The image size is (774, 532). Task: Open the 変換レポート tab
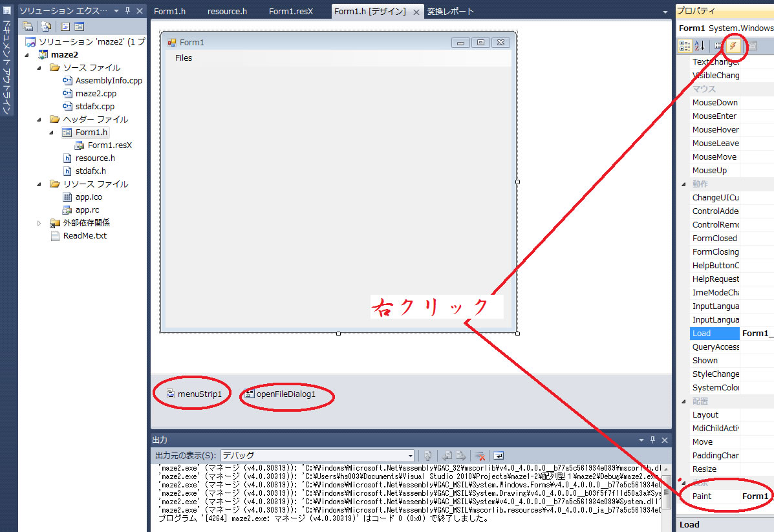click(x=450, y=11)
